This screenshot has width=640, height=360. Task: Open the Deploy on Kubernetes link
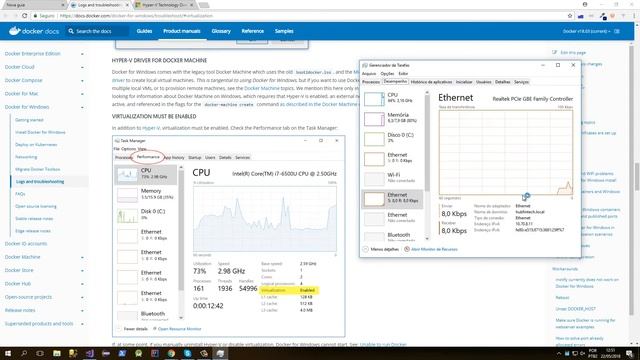36,144
